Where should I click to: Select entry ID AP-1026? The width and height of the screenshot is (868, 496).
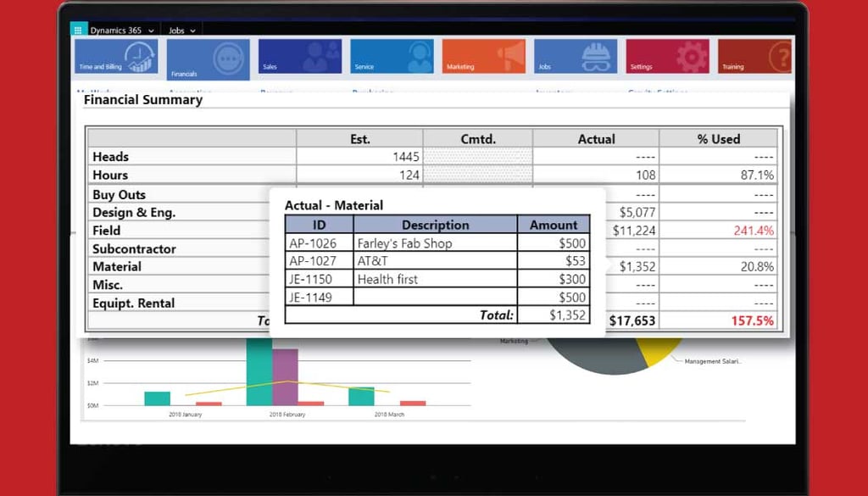313,243
